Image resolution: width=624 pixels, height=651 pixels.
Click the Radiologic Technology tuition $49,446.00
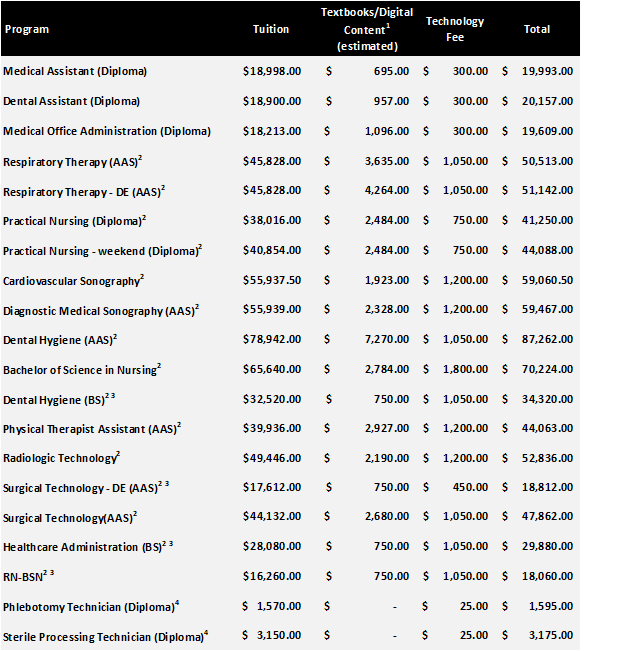pos(271,459)
